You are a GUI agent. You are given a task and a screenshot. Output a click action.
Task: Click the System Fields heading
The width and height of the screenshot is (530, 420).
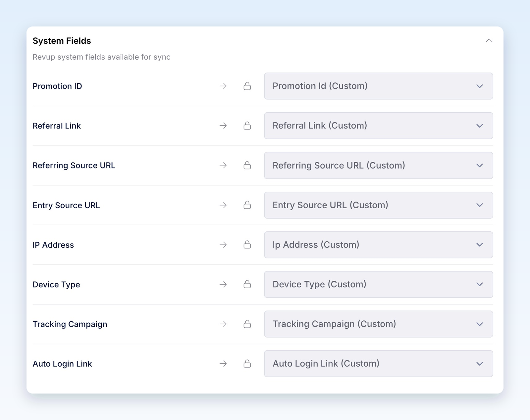[62, 41]
